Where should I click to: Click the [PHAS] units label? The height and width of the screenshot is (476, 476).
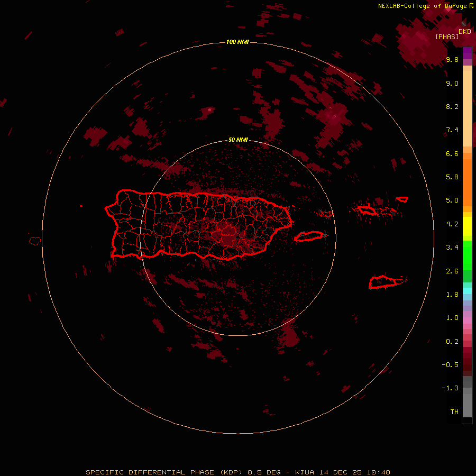[x=447, y=36]
